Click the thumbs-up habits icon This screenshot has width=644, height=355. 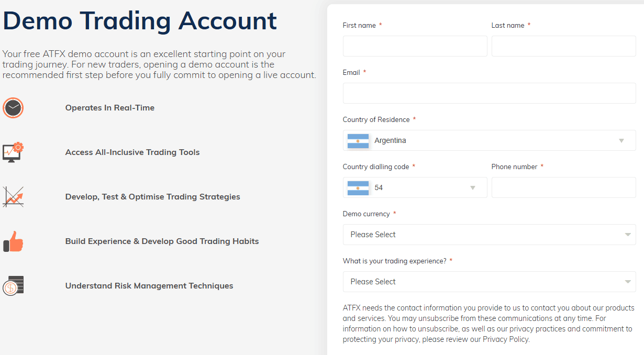pos(13,241)
